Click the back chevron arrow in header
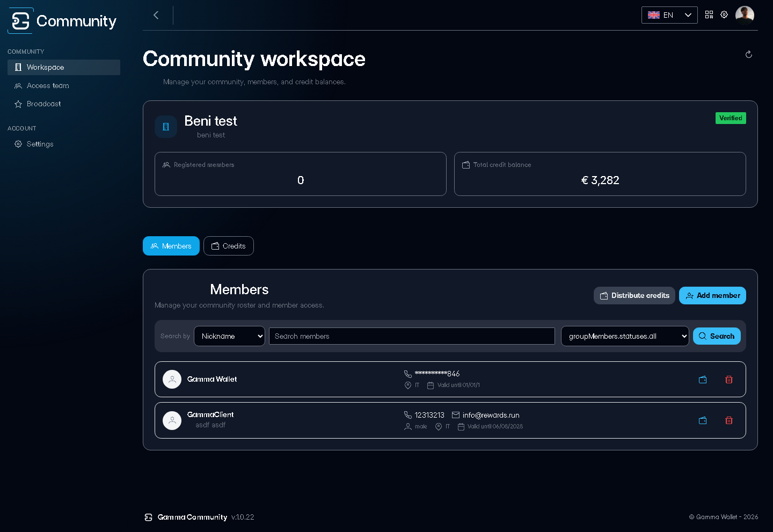Screen dimensions: 773x532 [156, 15]
